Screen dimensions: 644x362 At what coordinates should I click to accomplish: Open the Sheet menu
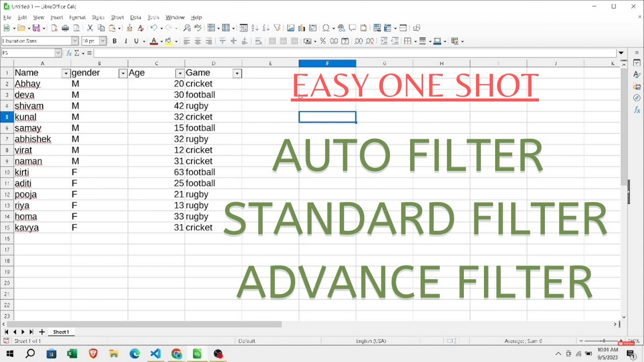point(117,18)
